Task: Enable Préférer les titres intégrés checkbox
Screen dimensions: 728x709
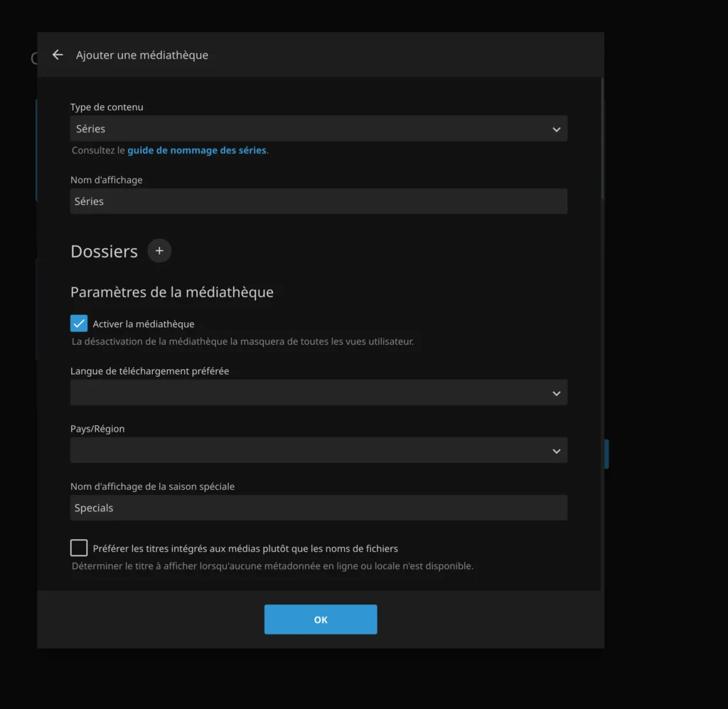Action: click(79, 548)
